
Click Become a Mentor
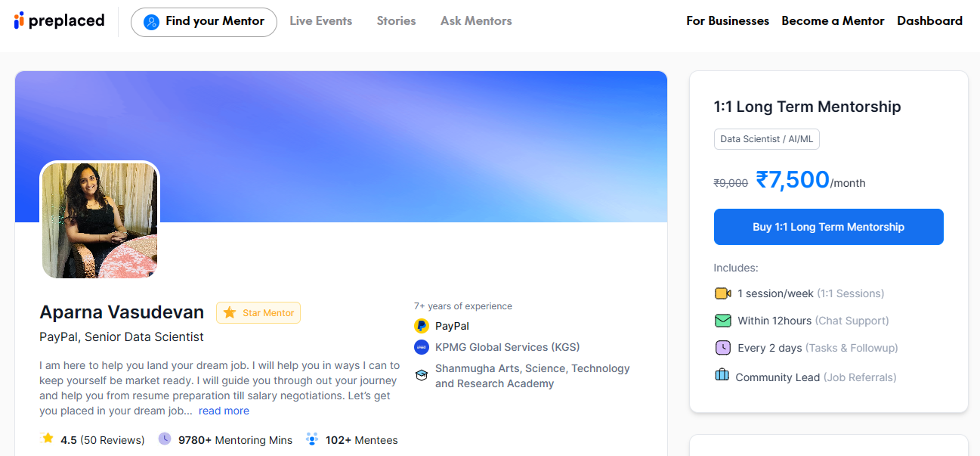tap(833, 21)
